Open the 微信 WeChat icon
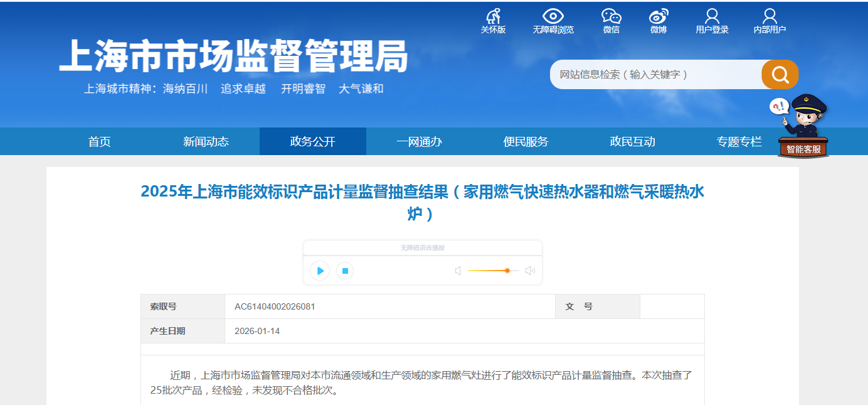868x405 pixels. [x=611, y=17]
